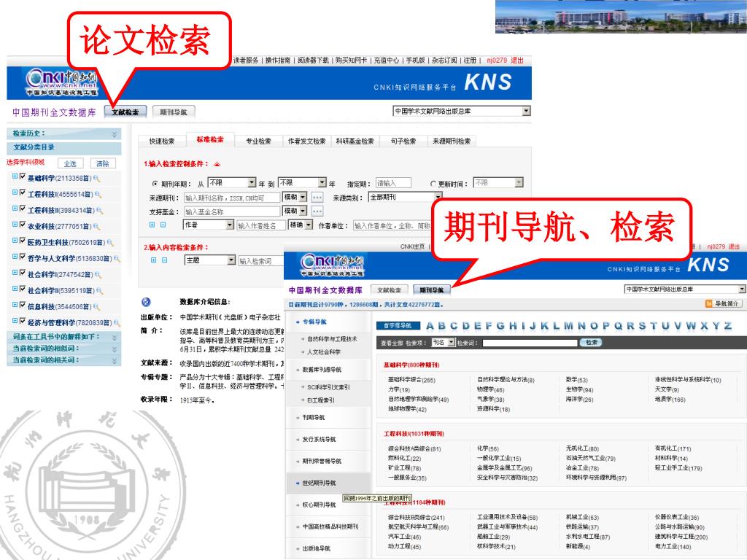Image resolution: width=747 pixels, height=560 pixels.
Task: Click the search magnifier beside 基础科学
Action: coord(97,179)
